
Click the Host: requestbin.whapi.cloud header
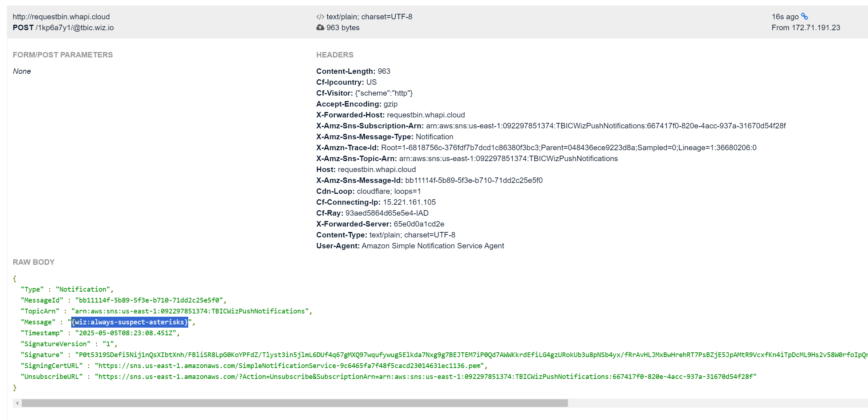tap(366, 169)
